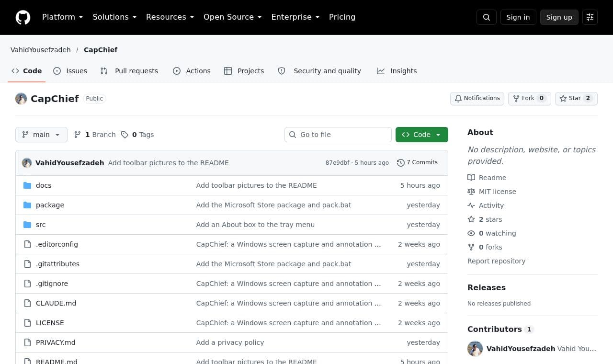Screen dimensions: 613x364
Task: Click the contributor avatar for VahidYousefzadeh
Action: [475, 349]
